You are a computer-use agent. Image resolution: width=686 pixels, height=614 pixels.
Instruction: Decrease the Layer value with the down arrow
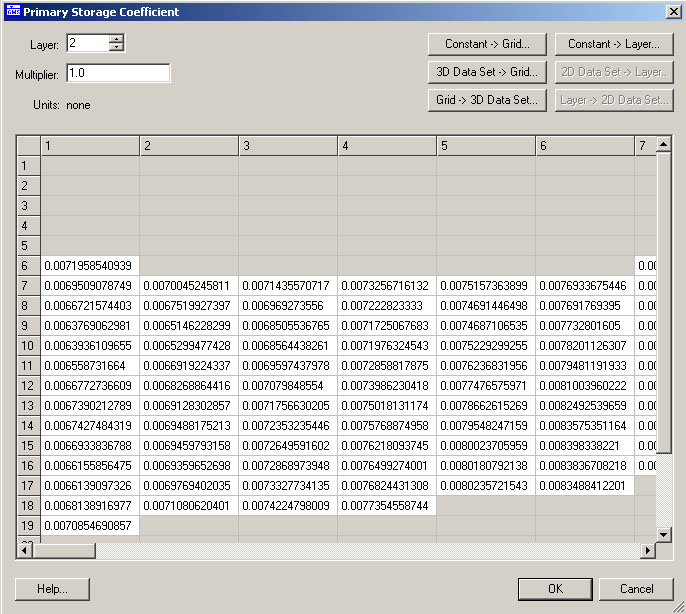[116, 47]
